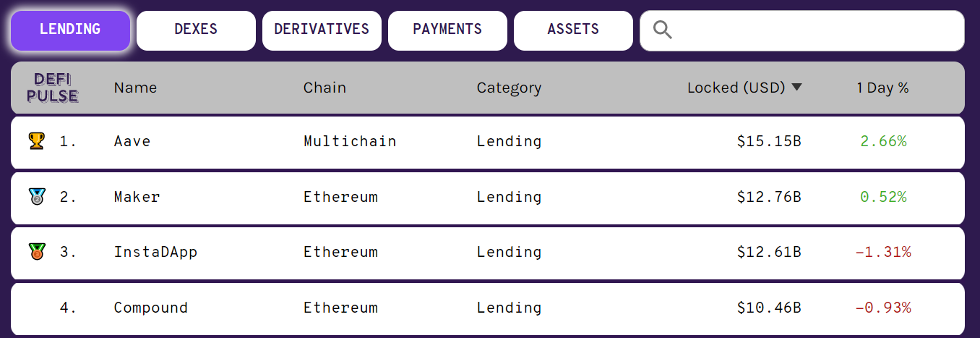Sort by the Locked (USD) column header
The height and width of the screenshot is (338, 980).
(736, 88)
